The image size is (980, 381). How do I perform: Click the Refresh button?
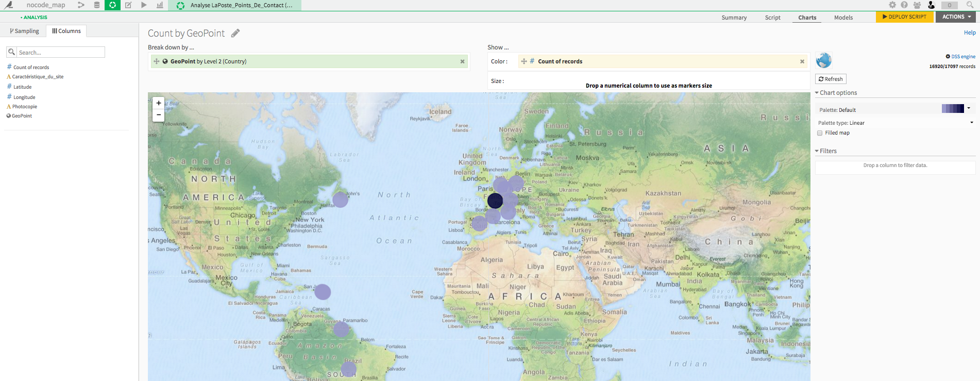click(x=831, y=79)
